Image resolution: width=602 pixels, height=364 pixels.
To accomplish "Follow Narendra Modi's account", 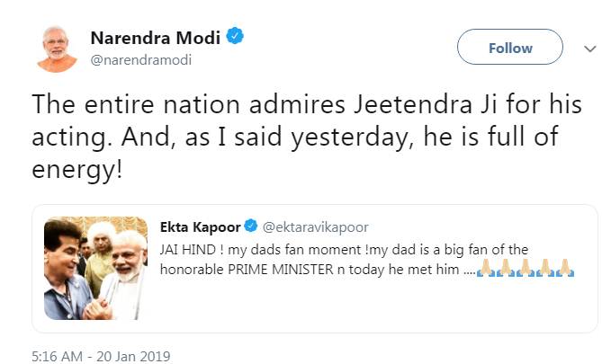I will coord(509,48).
